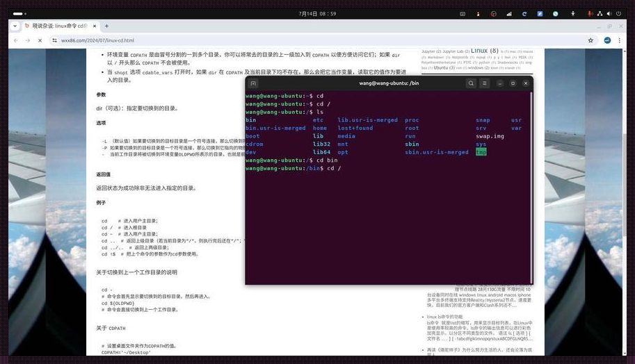View site information icon in address bar
Image resolution: width=635 pixels, height=364 pixels.
coord(54,40)
